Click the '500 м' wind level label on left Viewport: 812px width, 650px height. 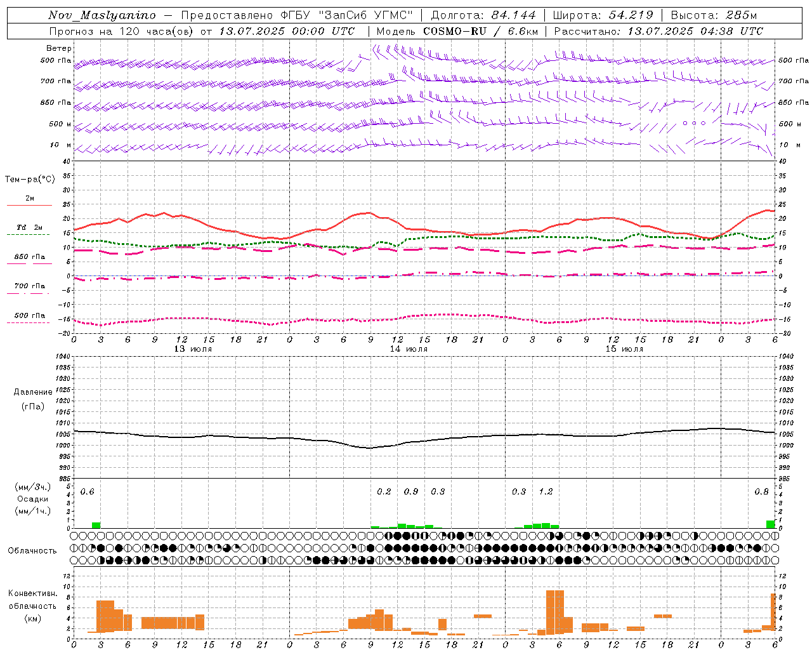click(60, 124)
